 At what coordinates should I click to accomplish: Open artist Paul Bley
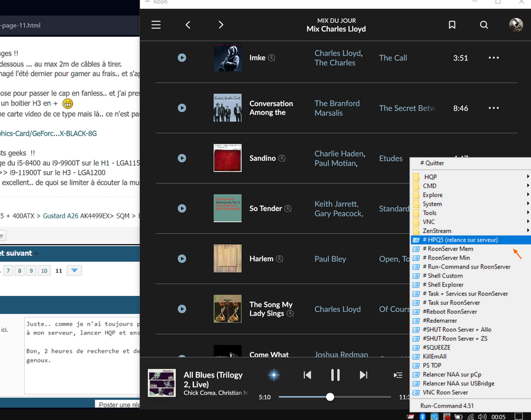330,259
